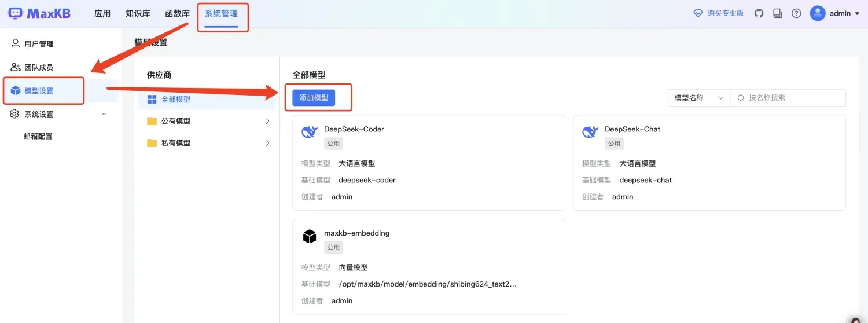Image resolution: width=868 pixels, height=323 pixels.
Task: Click the deepseek-coder base model value
Action: 367,180
